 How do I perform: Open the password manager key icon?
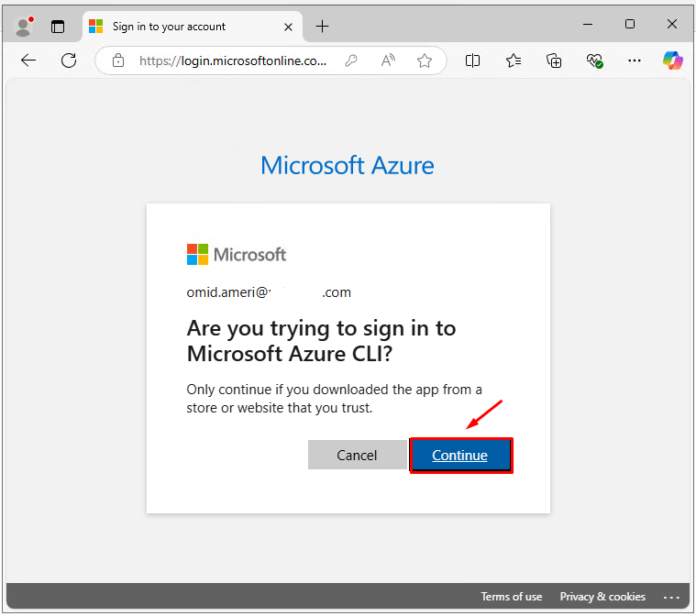(351, 60)
